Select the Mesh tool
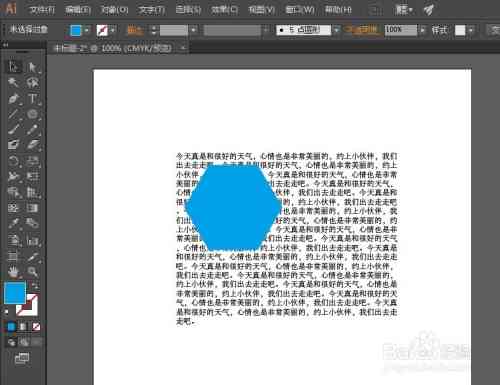This screenshot has height=385, width=500. coord(13,208)
